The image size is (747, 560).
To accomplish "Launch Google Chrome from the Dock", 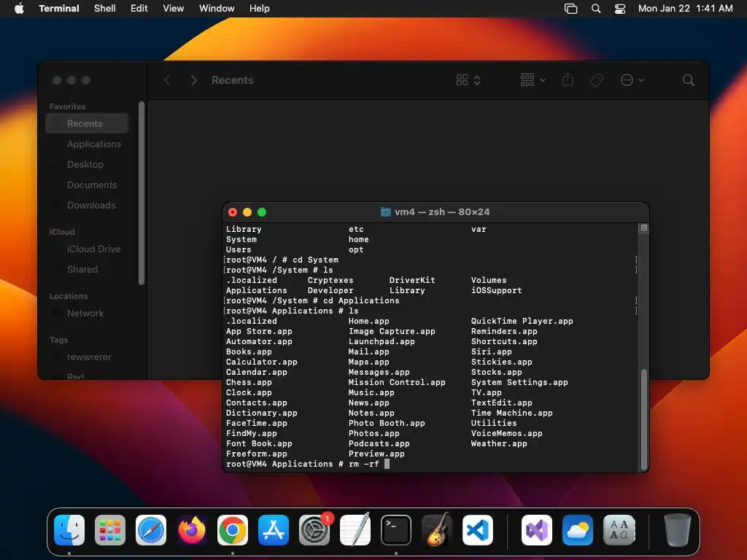I will [233, 530].
